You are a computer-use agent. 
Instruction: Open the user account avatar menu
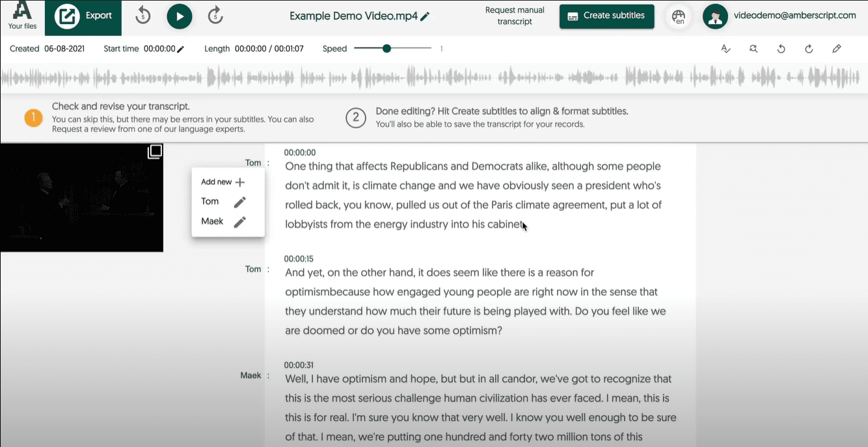pyautogui.click(x=715, y=17)
